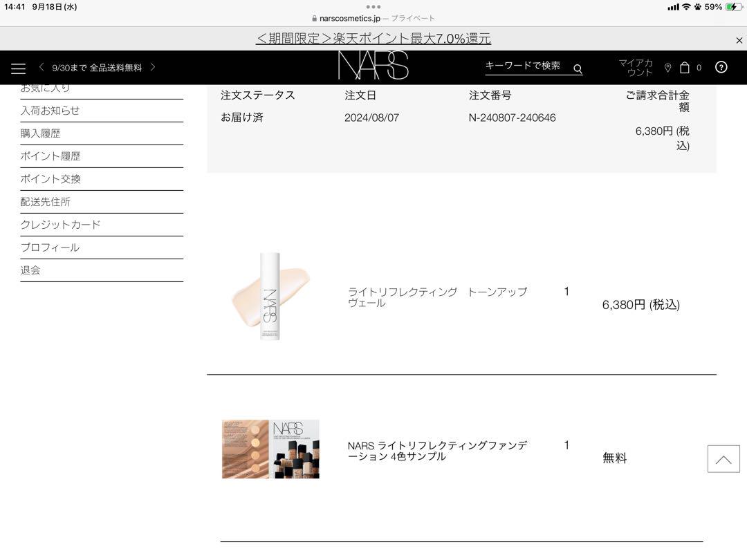Open the help question mark icon
The width and height of the screenshot is (747, 560).
coord(721,67)
